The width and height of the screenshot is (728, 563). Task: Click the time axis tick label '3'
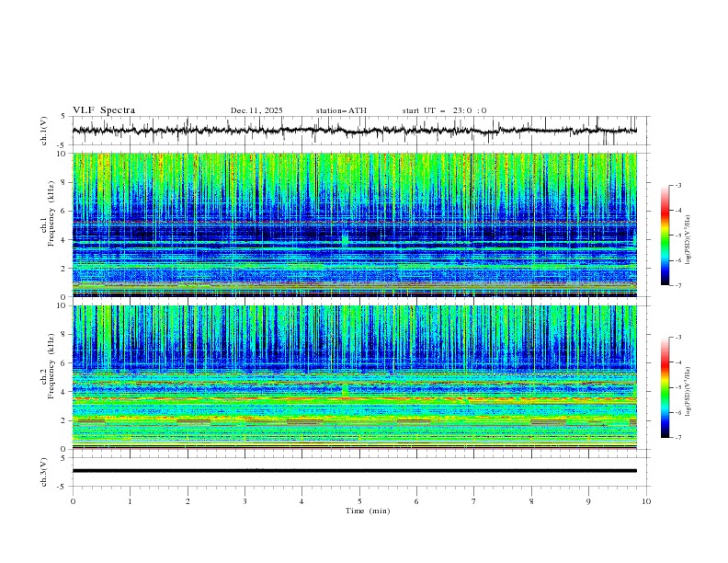point(245,501)
